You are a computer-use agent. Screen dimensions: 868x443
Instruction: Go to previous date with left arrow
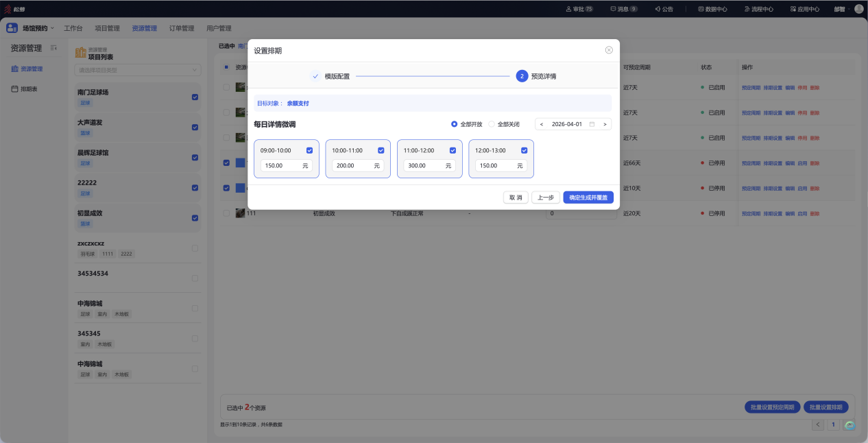coord(542,124)
